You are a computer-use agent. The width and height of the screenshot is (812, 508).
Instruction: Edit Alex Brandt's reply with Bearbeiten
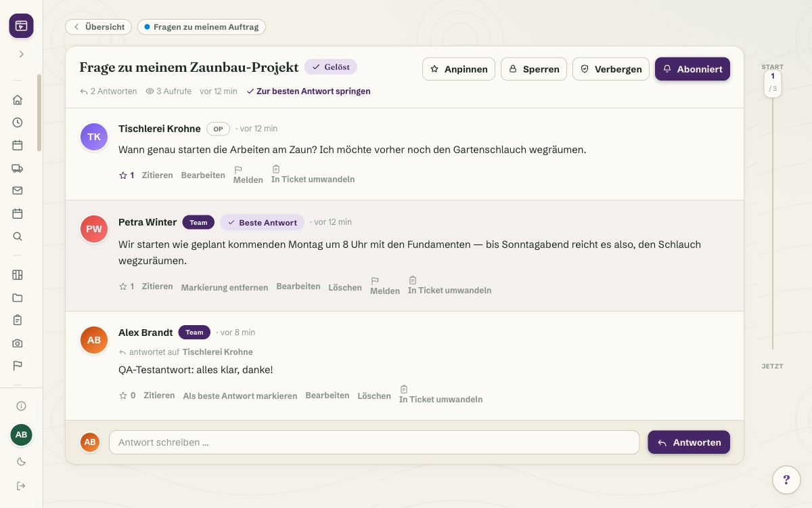click(328, 396)
